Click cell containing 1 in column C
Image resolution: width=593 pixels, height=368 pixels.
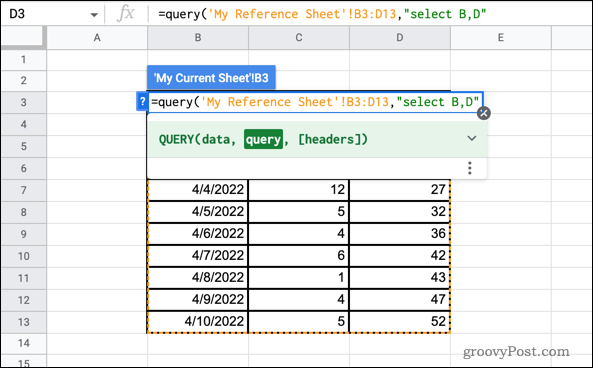(x=299, y=277)
